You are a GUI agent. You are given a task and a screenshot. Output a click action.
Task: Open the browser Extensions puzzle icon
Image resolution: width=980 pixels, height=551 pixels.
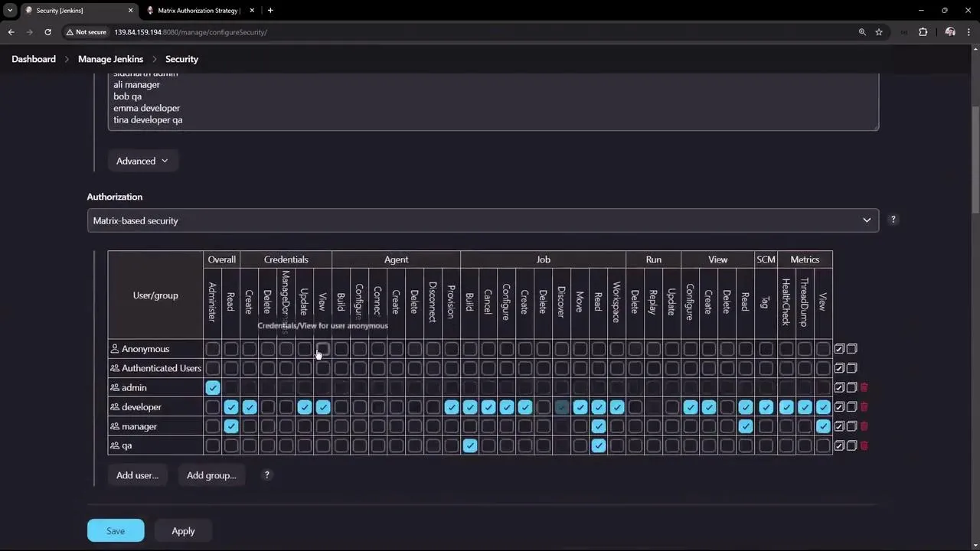[x=923, y=32]
